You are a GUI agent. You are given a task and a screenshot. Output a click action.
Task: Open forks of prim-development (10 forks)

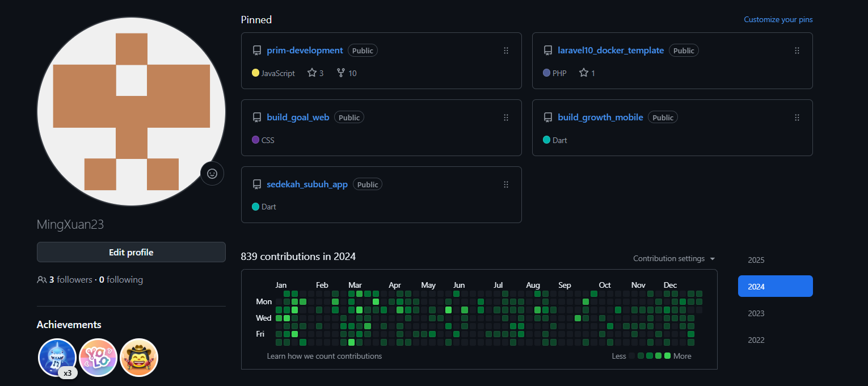point(347,73)
